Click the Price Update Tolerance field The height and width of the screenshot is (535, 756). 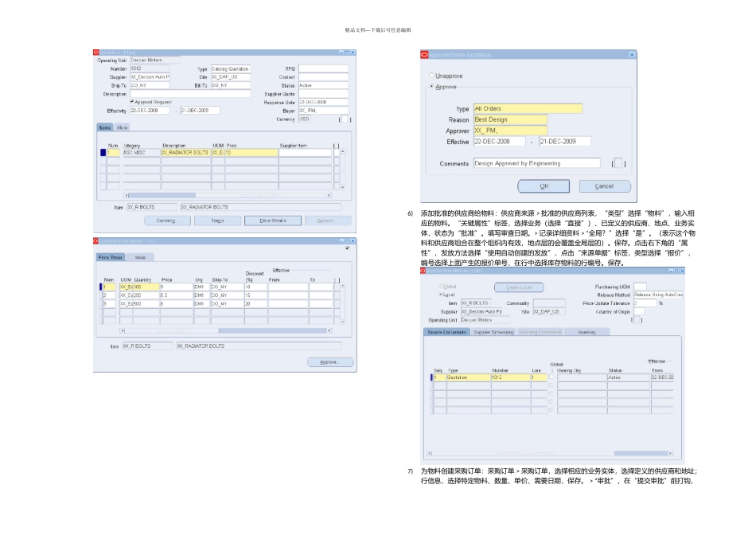click(x=645, y=303)
